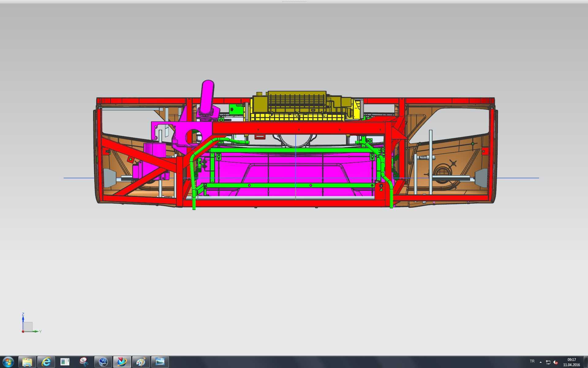Open the Windows Start menu

pos(8,362)
